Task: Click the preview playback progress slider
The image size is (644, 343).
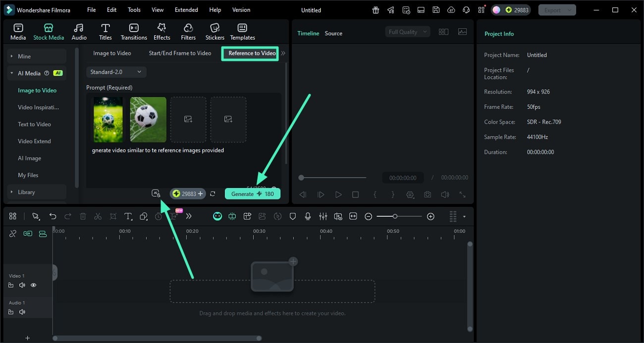Action: pyautogui.click(x=333, y=177)
